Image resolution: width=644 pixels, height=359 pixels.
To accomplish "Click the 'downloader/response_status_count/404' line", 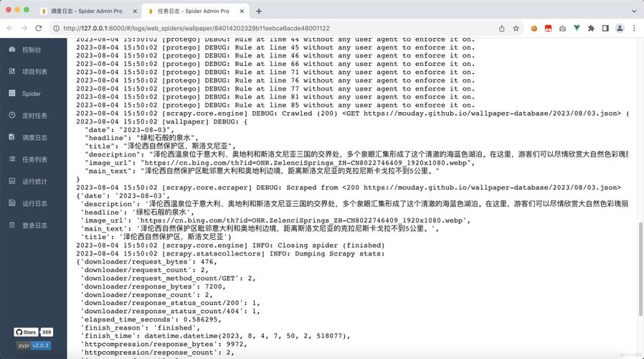I will pyautogui.click(x=171, y=312).
